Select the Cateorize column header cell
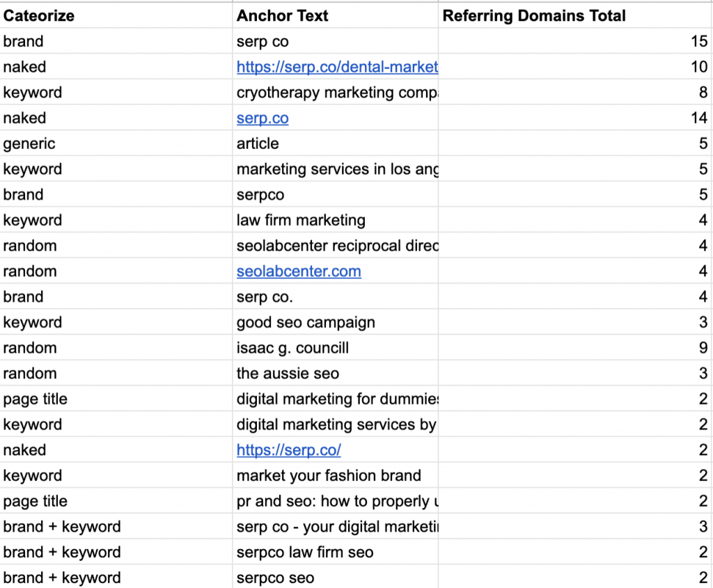Image resolution: width=713 pixels, height=588 pixels. (116, 15)
